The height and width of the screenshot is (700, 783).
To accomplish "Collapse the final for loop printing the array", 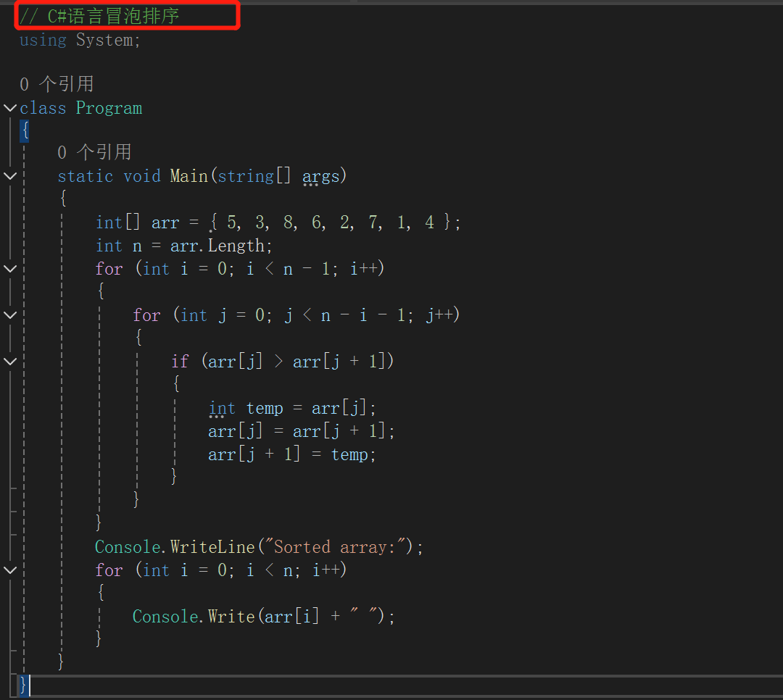I will tap(9, 570).
